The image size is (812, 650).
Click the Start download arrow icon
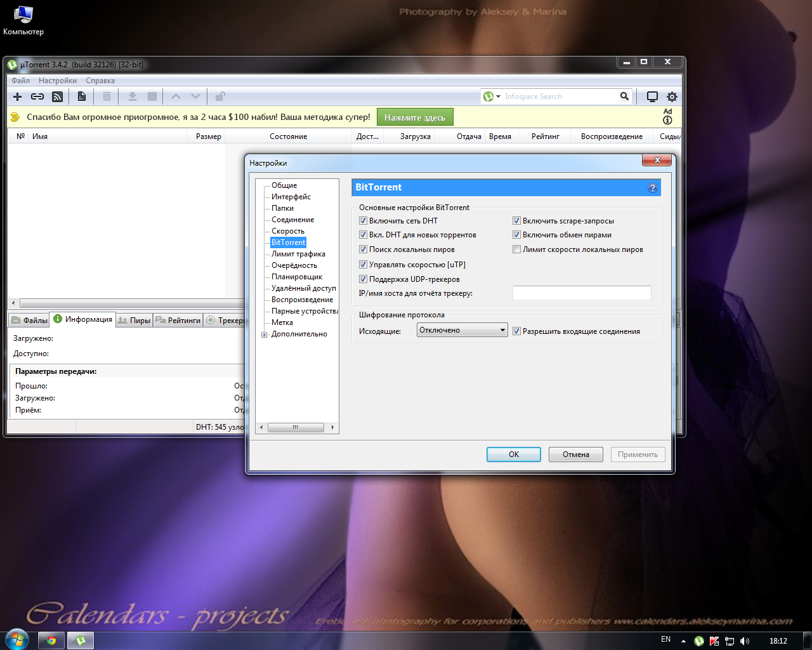pyautogui.click(x=133, y=96)
